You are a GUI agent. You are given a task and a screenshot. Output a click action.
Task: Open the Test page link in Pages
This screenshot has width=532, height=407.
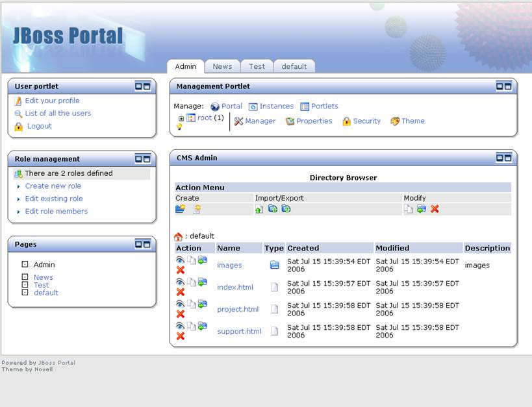tap(42, 285)
